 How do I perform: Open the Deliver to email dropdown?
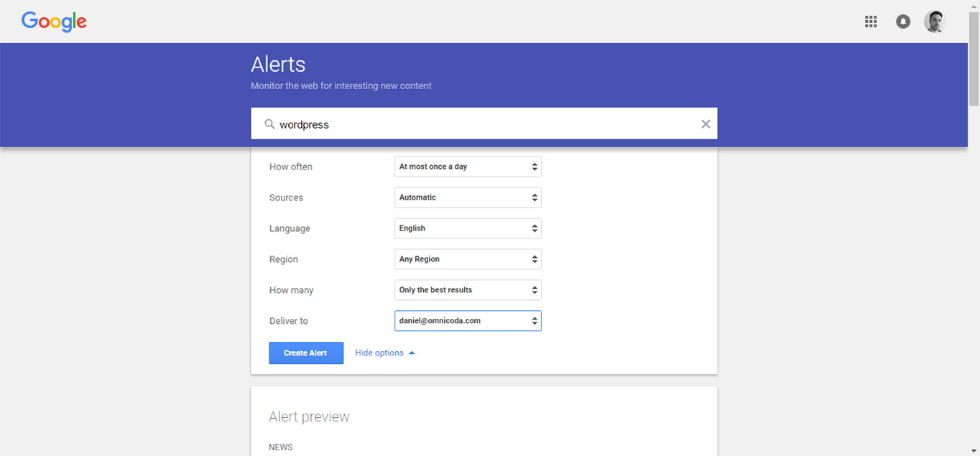coord(468,321)
